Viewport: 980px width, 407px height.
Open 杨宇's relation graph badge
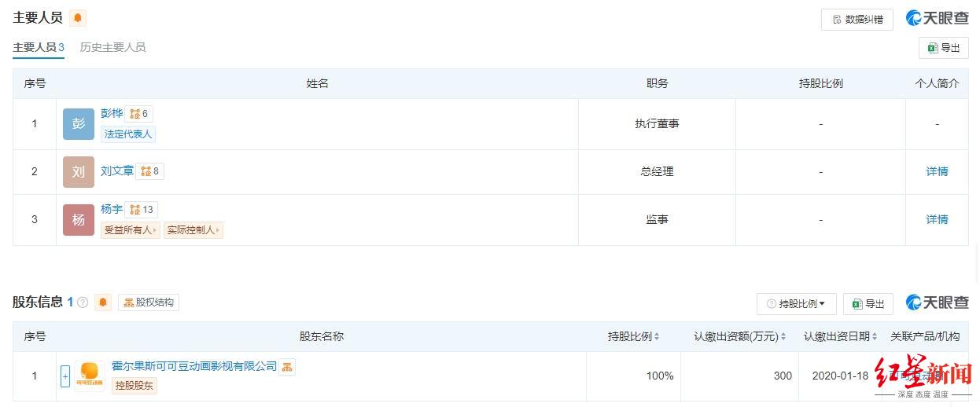coord(142,210)
